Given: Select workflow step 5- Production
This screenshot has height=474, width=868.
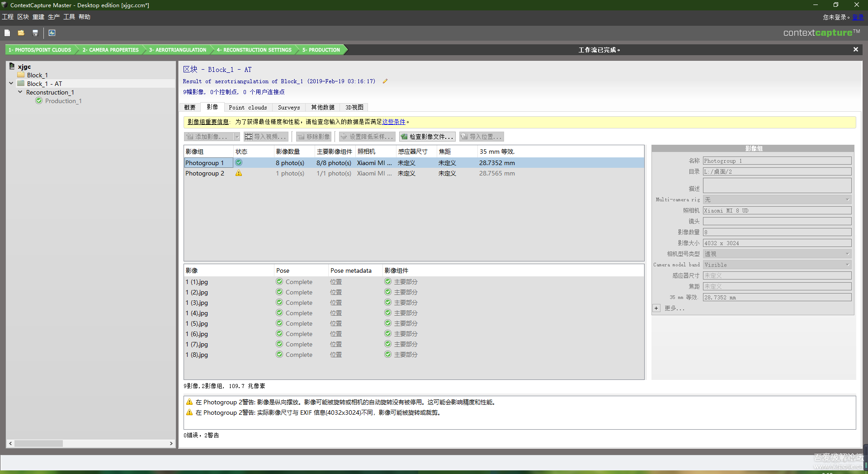Looking at the screenshot, I should [321, 50].
